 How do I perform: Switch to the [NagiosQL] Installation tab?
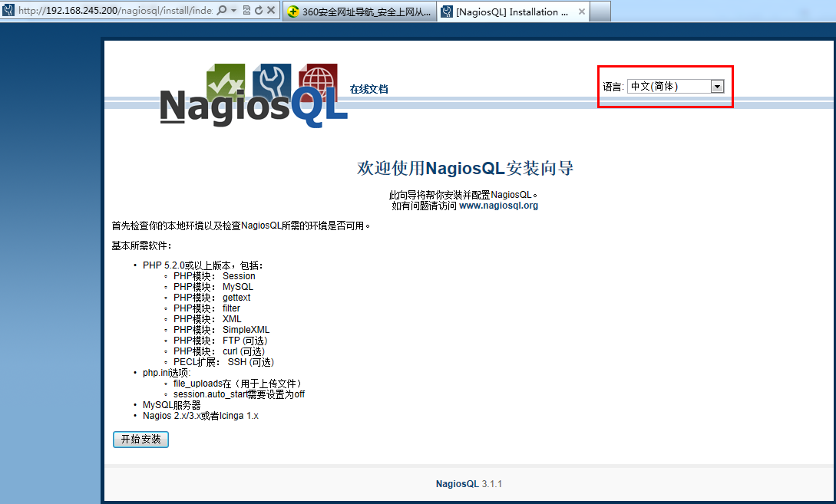(x=512, y=12)
